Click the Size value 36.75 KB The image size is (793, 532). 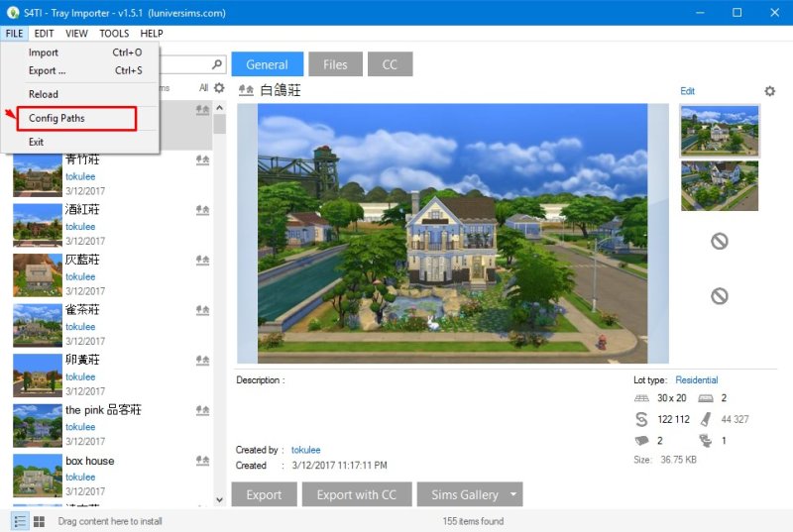tap(678, 460)
